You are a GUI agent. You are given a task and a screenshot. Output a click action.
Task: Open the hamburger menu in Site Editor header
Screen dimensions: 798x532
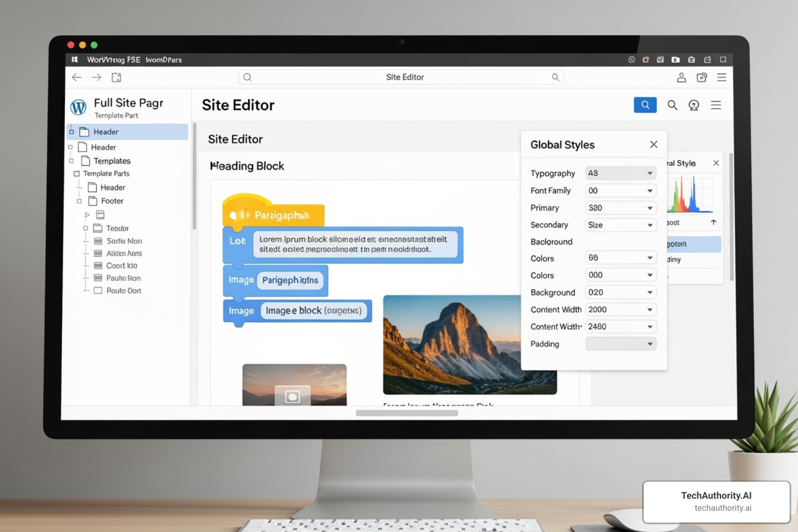tap(716, 105)
